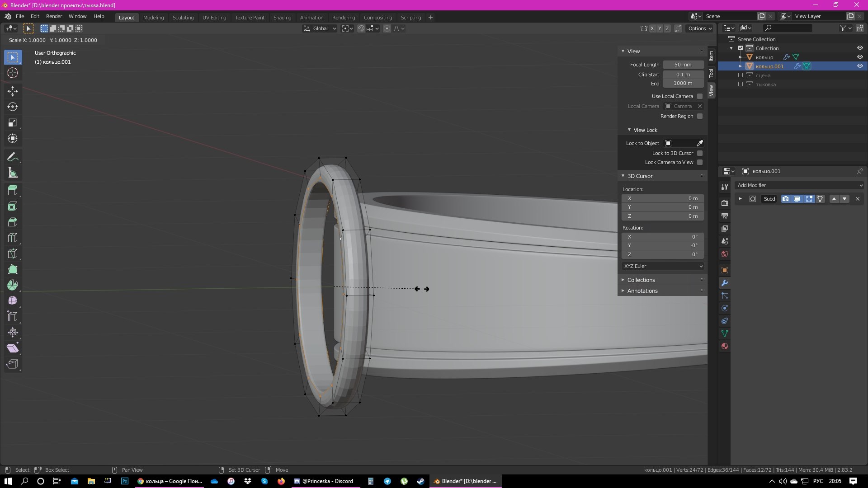Toggle X axis mesh symmetry button

click(x=652, y=28)
